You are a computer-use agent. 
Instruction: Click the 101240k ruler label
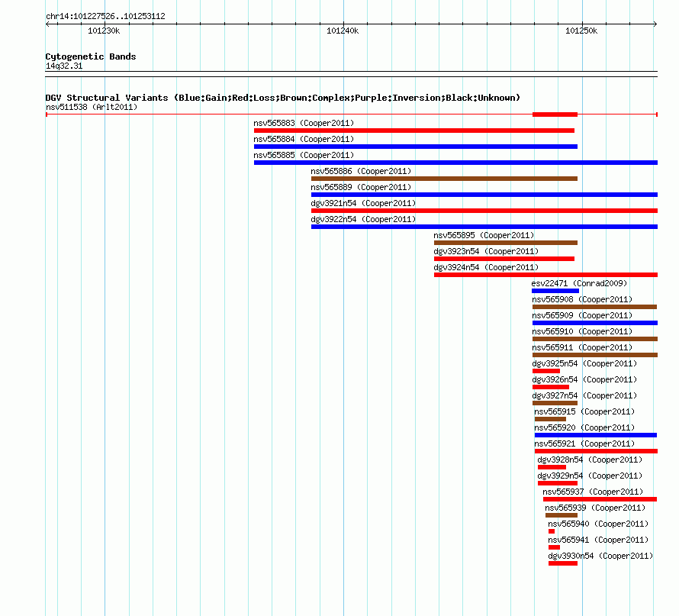tap(343, 31)
